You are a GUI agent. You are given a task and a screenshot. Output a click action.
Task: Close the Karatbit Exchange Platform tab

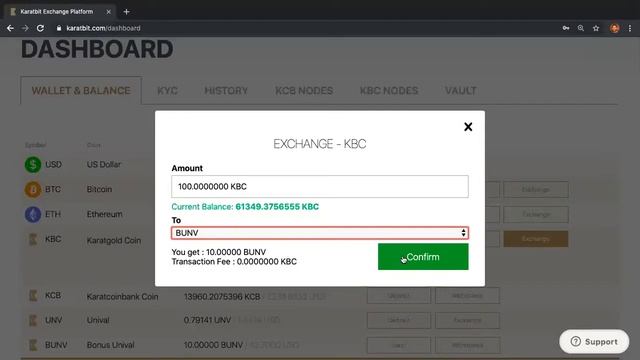pos(109,12)
